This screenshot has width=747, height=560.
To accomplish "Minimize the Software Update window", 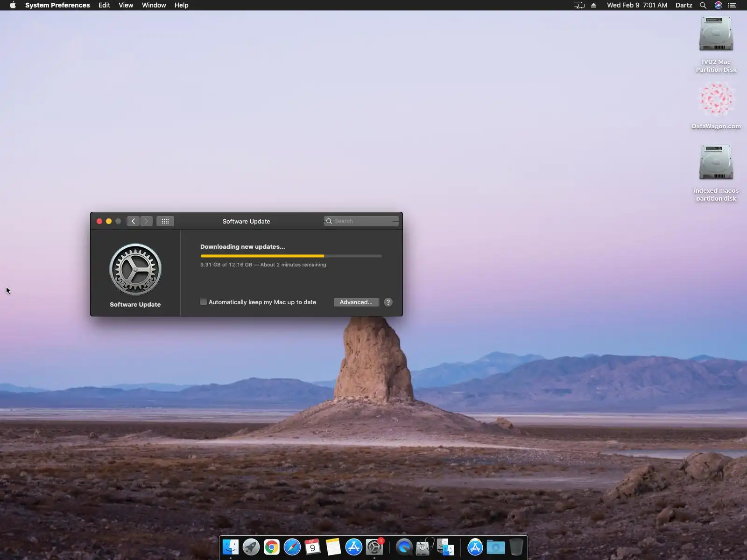I will tap(109, 221).
